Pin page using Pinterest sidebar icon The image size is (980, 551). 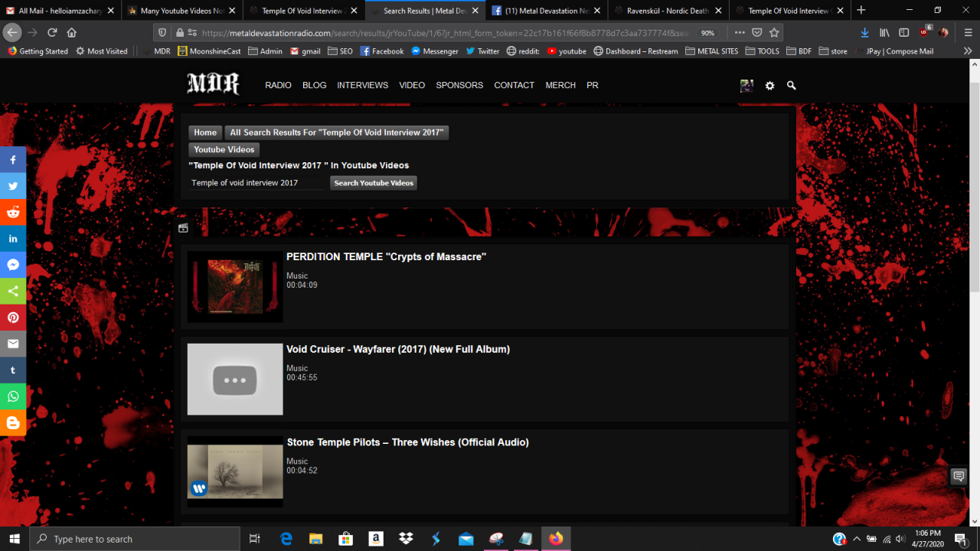tap(13, 318)
